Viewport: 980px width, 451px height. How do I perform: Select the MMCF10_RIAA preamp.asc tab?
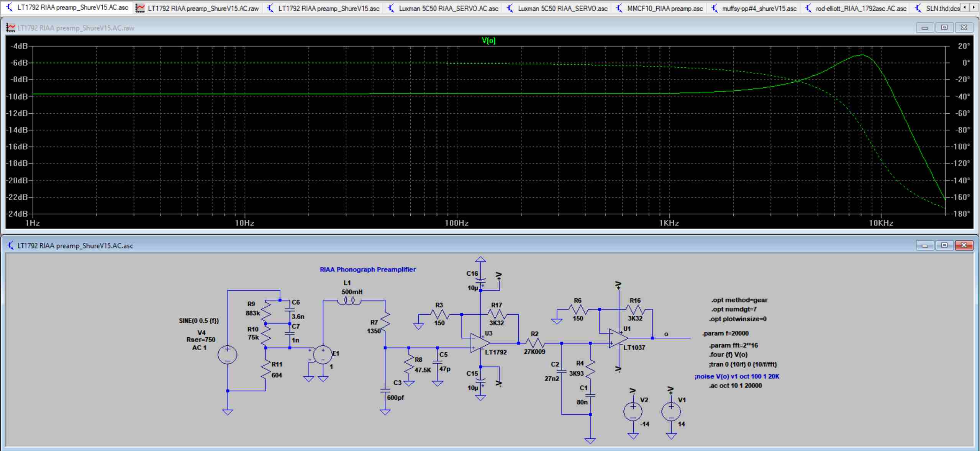[x=660, y=8]
